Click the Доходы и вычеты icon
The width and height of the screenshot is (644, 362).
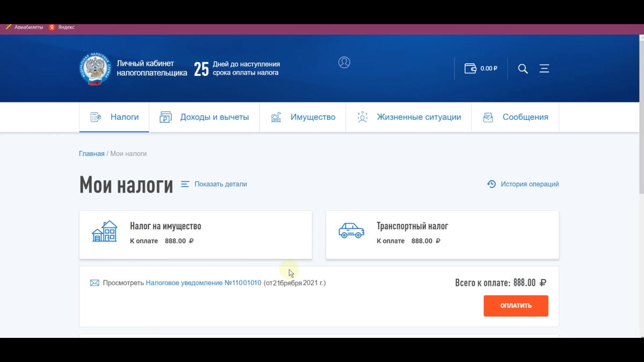166,117
